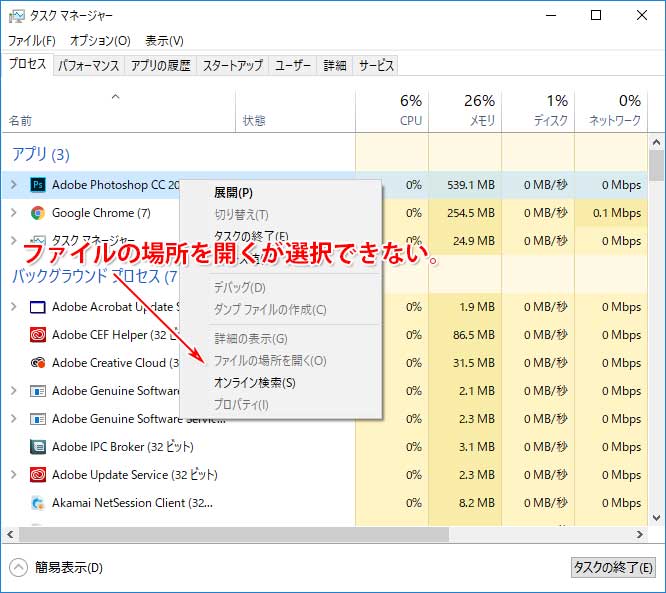Click ファイルの場所を開く(O) context menu entry
666x593 pixels.
coord(281,361)
